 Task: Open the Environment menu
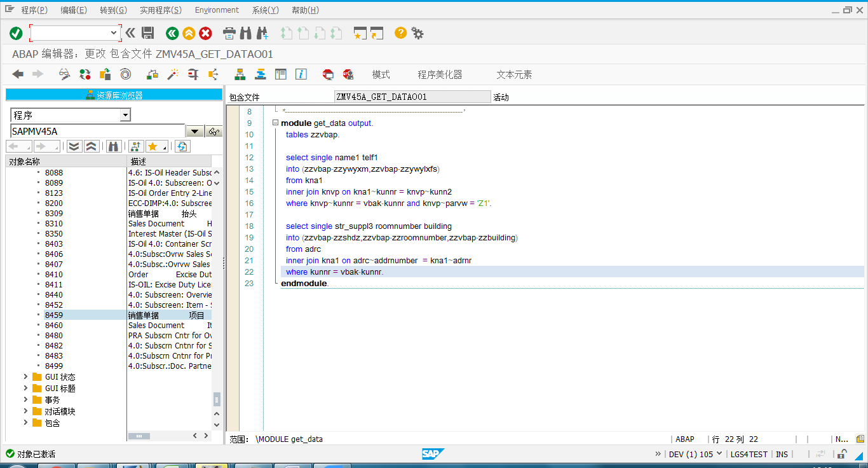click(217, 10)
